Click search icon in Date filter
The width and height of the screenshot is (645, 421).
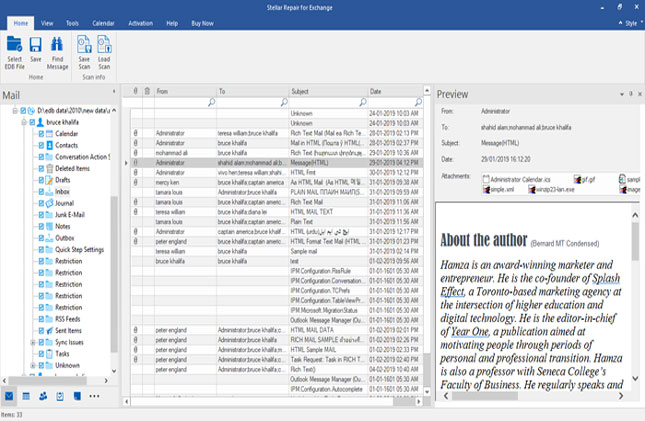(418, 102)
